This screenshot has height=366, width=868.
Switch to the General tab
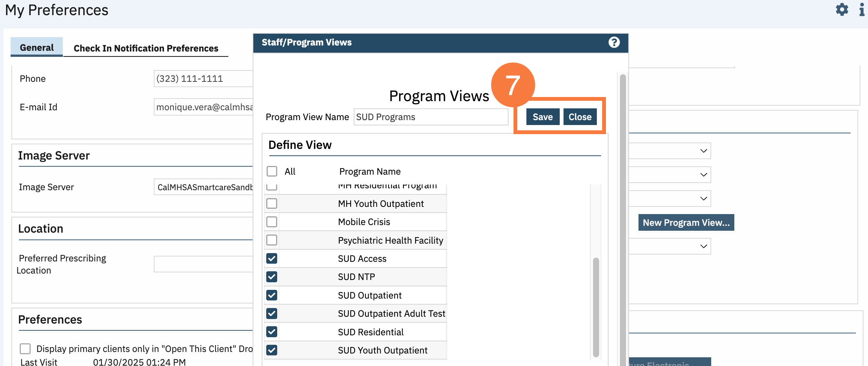[x=37, y=47]
